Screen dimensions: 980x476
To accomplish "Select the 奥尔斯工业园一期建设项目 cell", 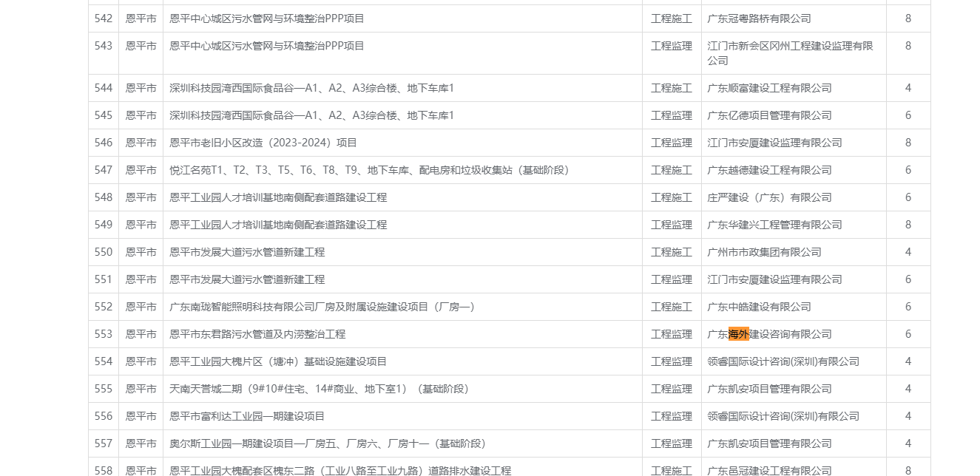I will click(328, 443).
